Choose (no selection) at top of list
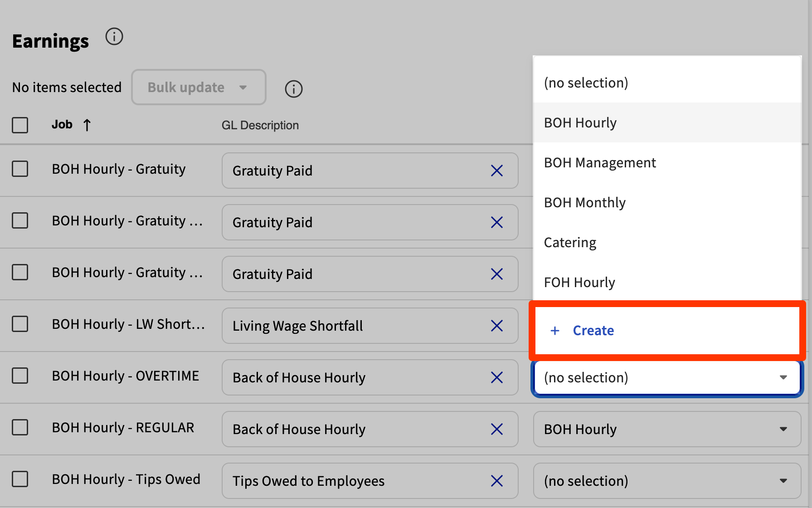 pos(586,83)
